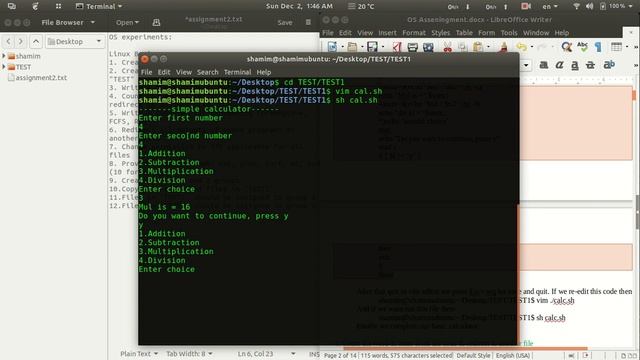Click the Wi-Fi icon in the top panel
This screenshot has width=640, height=360.
(576, 6)
